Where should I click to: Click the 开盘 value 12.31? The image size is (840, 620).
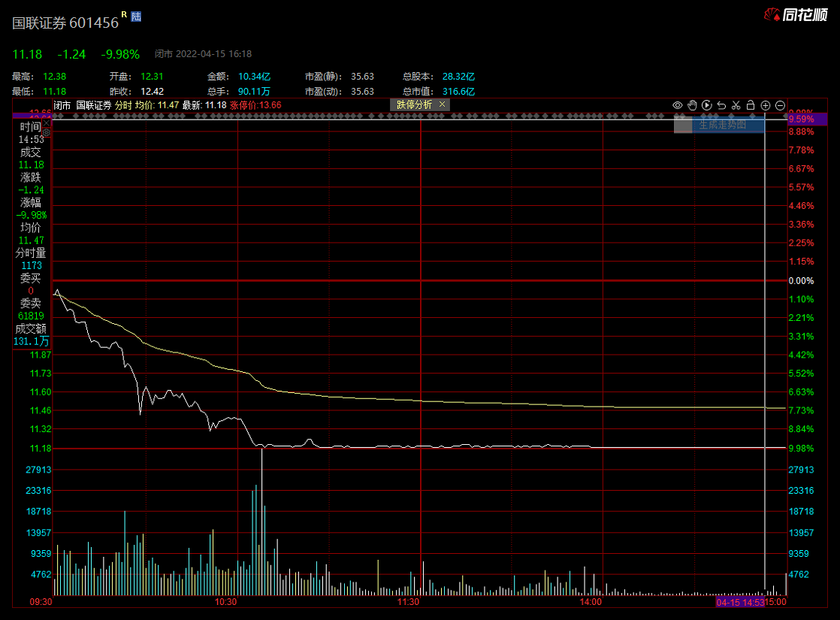[152, 77]
